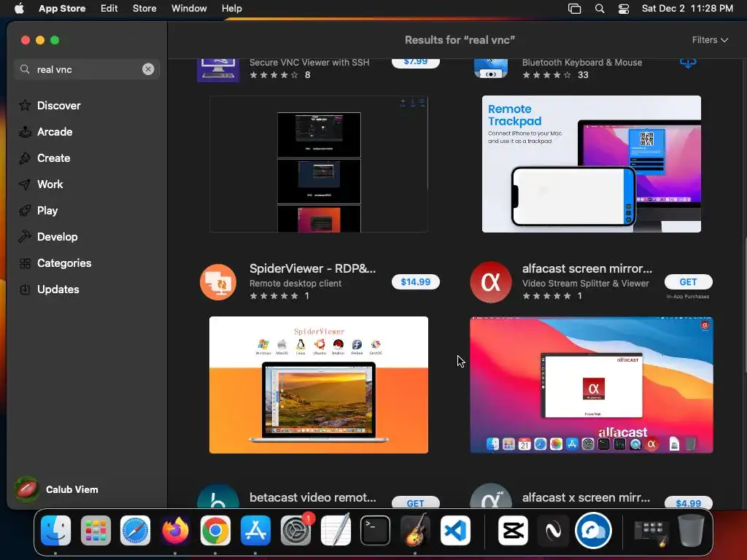The height and width of the screenshot is (560, 747).
Task: Click App Store icon in the Dock
Action: pyautogui.click(x=255, y=531)
